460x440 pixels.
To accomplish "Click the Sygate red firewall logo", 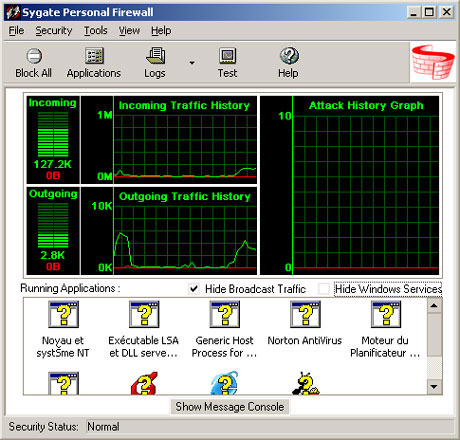I will [433, 62].
